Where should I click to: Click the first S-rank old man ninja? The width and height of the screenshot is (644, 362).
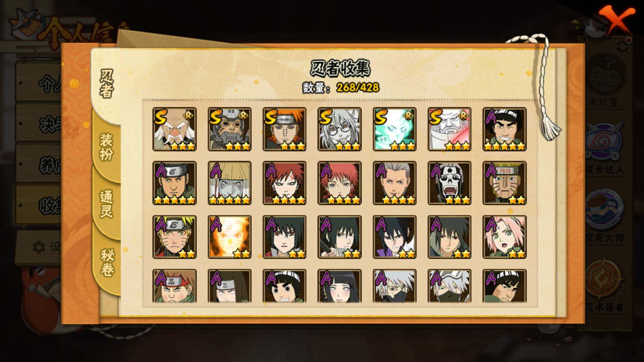pos(174,129)
